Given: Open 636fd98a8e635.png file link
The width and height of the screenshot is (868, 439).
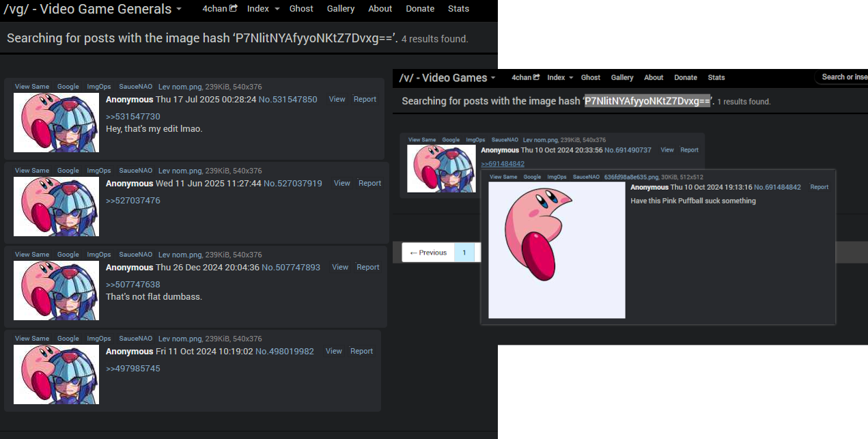Looking at the screenshot, I should [631, 177].
